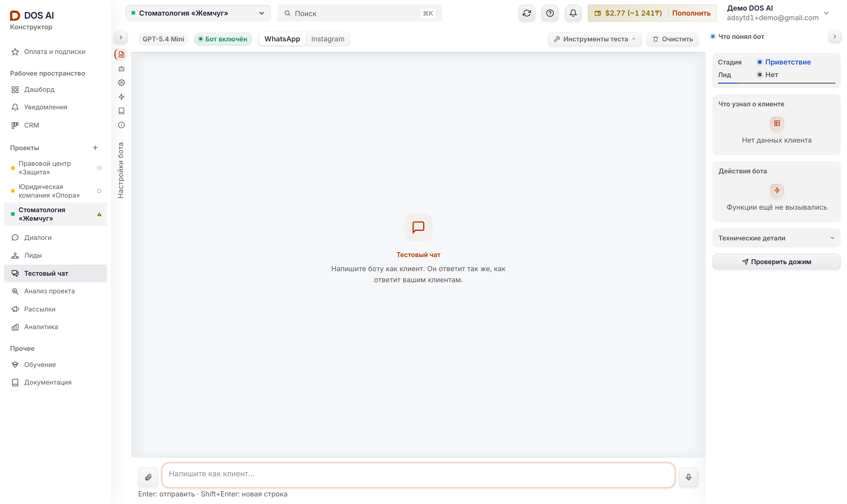The width and height of the screenshot is (847, 504).
Task: Open Оплата и подписки
Action: pos(55,52)
